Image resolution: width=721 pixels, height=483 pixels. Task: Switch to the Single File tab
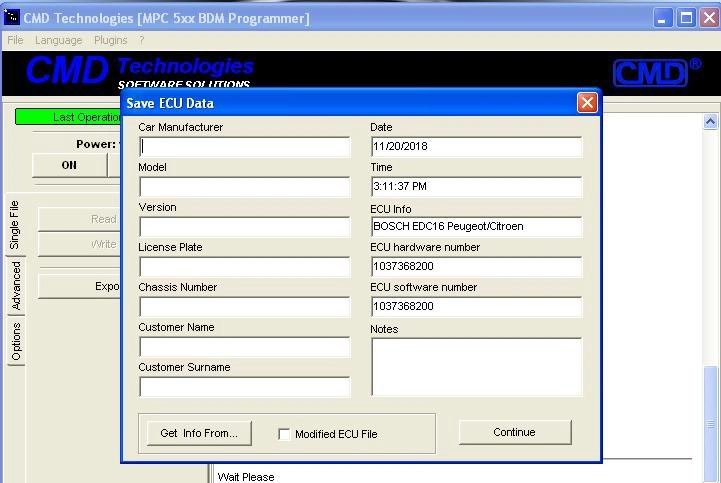coord(15,224)
